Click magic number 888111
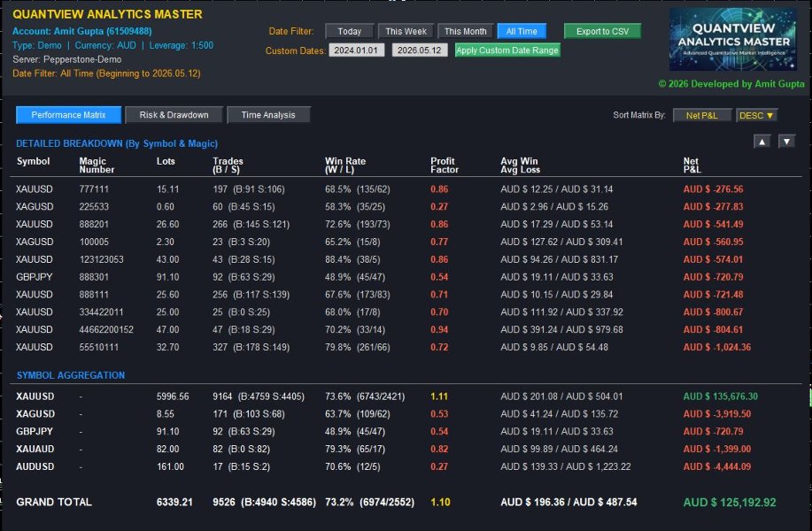 [x=94, y=295]
